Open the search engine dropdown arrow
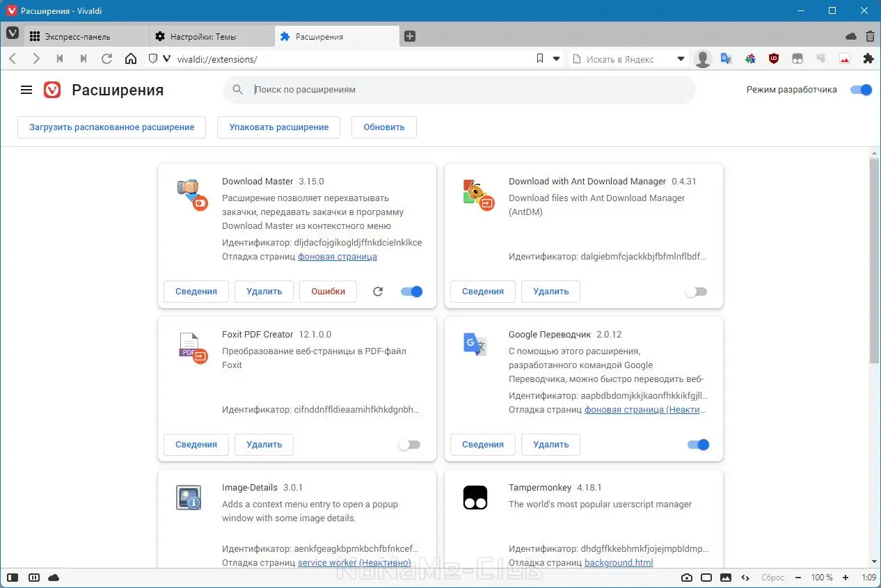This screenshot has height=588, width=881. (x=681, y=59)
